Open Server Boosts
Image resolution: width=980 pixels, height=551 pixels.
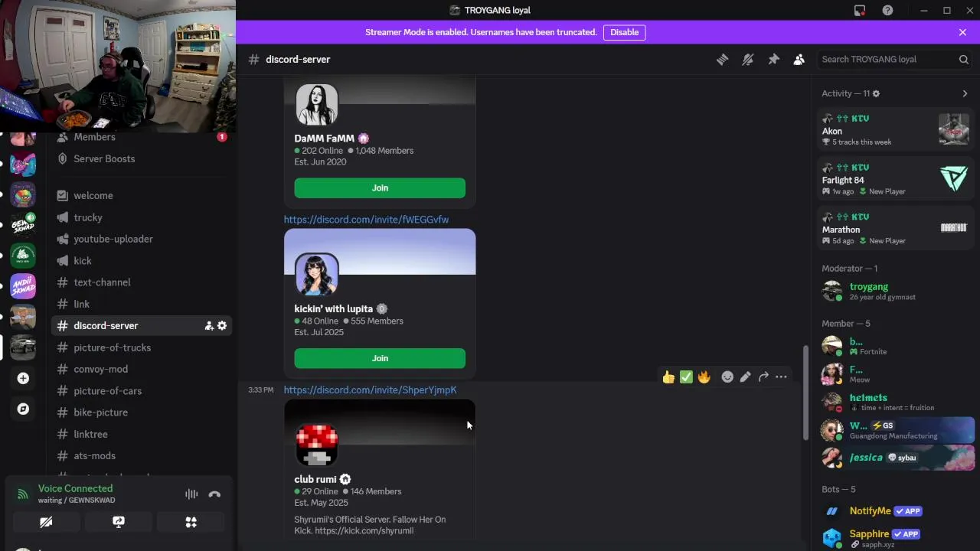[x=142, y=159]
